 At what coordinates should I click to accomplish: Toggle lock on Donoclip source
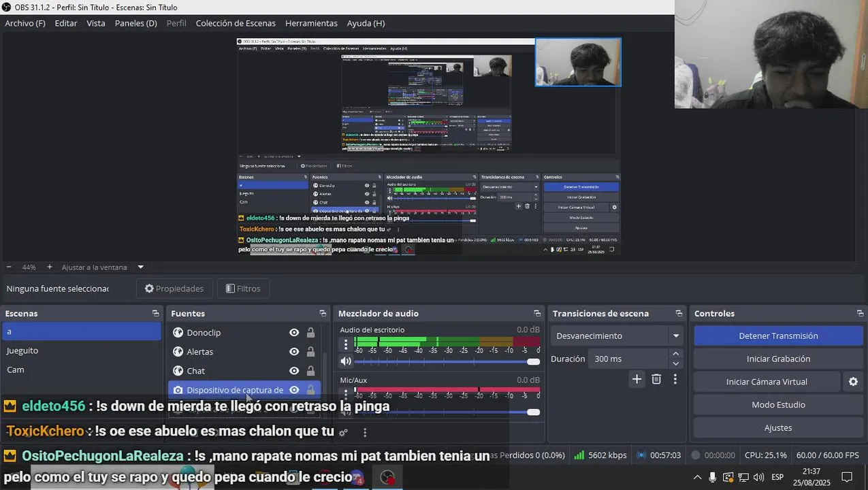coord(310,332)
